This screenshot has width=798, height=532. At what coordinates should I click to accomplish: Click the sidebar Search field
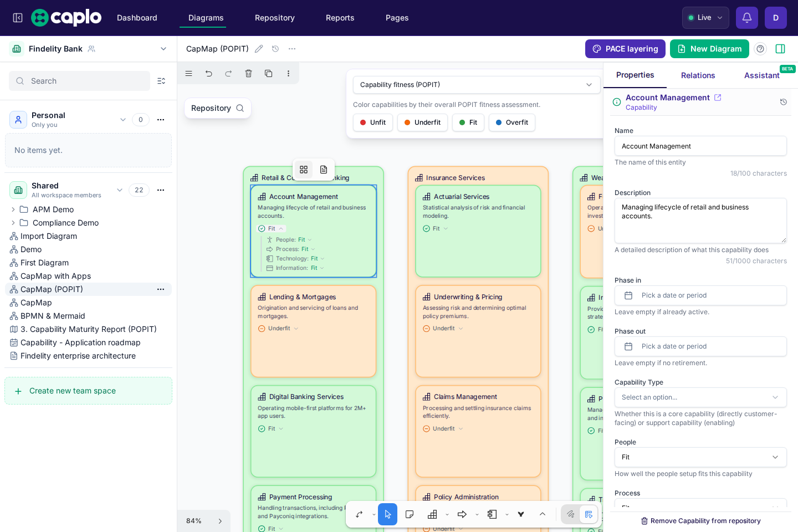pos(79,81)
